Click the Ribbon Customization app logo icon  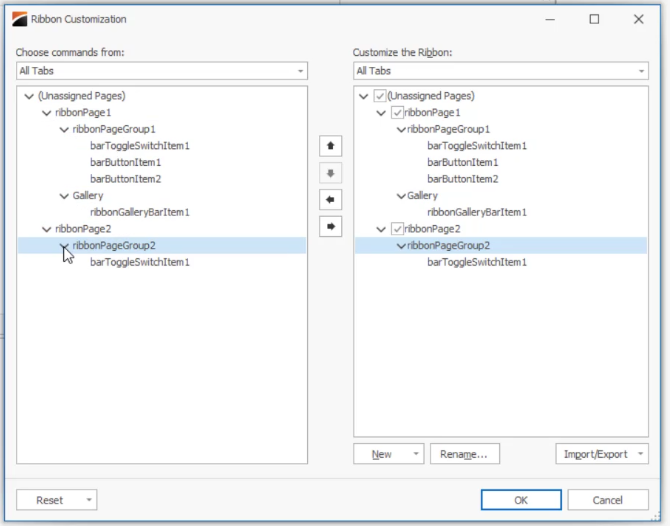pyautogui.click(x=19, y=19)
